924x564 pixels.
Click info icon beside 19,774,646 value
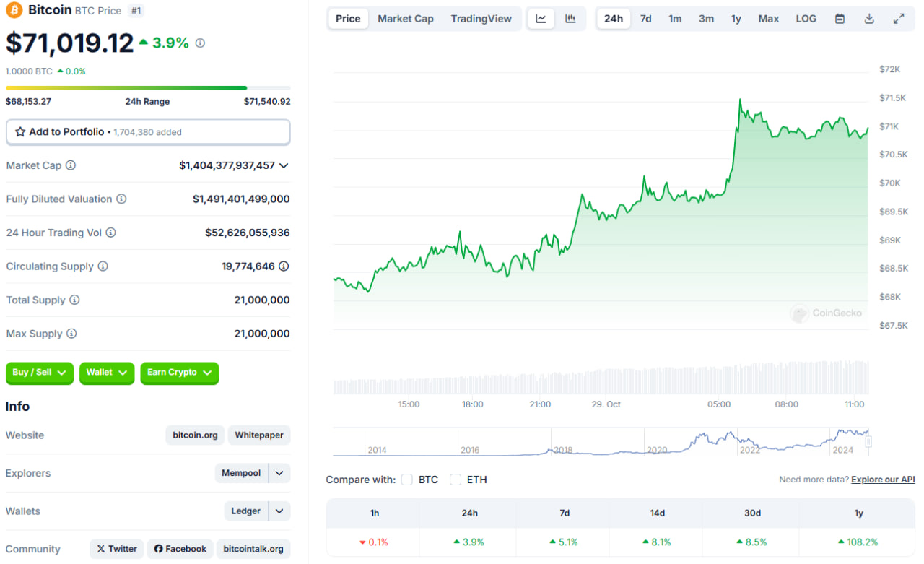pos(284,266)
